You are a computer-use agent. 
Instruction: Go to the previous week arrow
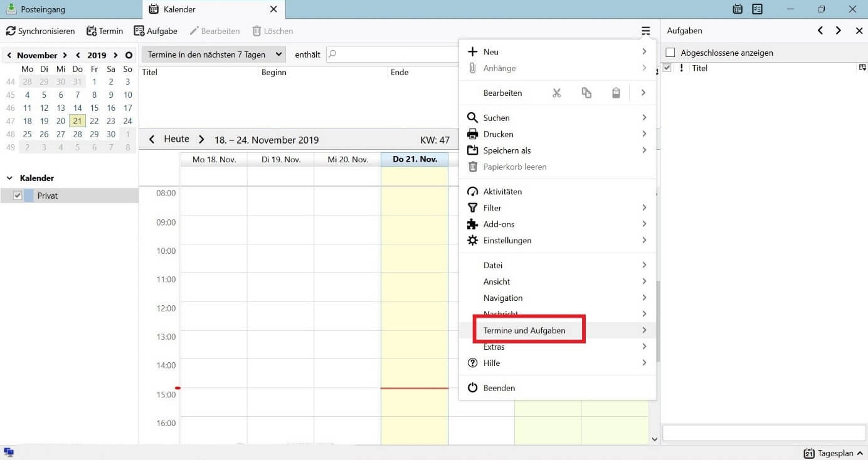[x=152, y=140]
